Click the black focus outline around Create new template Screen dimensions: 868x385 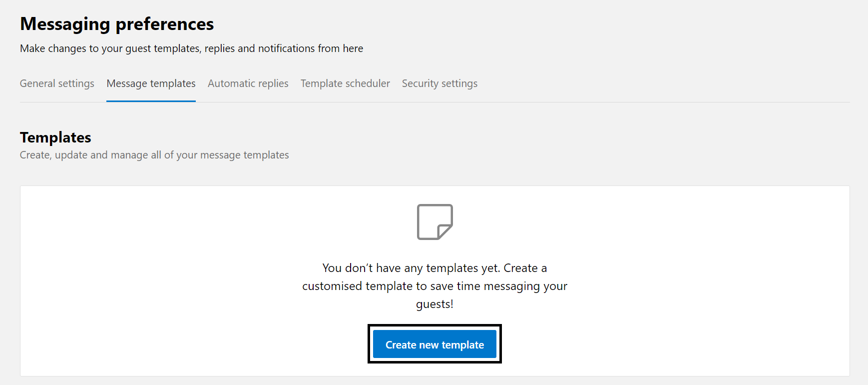tap(434, 325)
